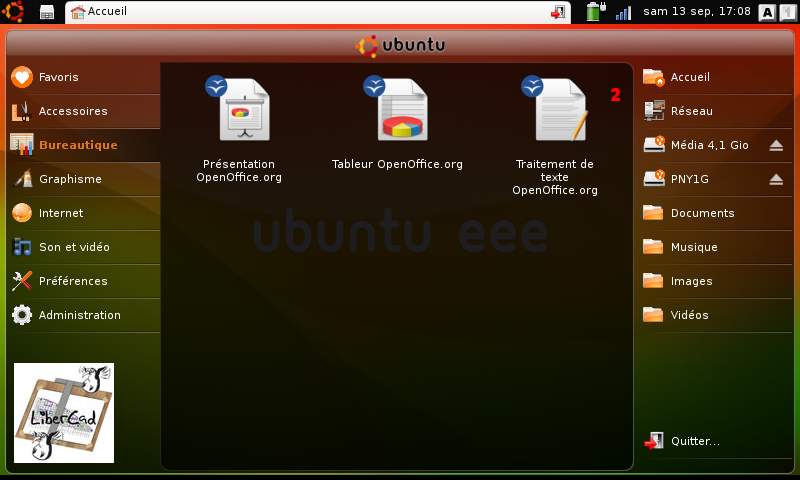Click the Musique folder icon

click(x=653, y=247)
